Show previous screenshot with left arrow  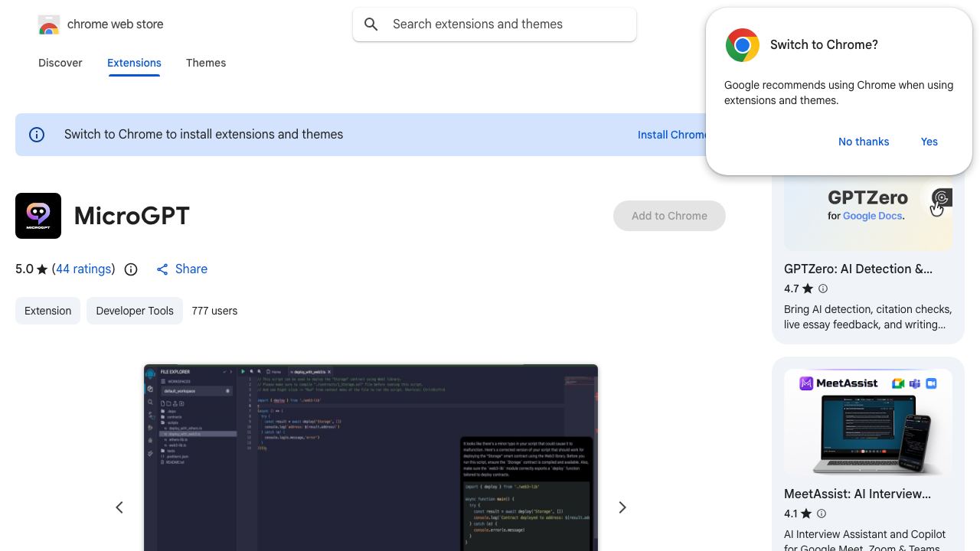(x=119, y=507)
